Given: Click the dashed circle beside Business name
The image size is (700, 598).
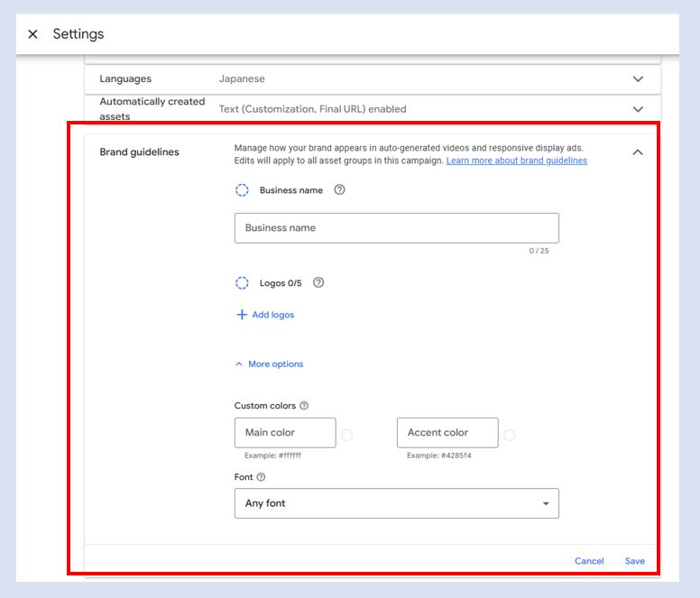Looking at the screenshot, I should point(242,190).
